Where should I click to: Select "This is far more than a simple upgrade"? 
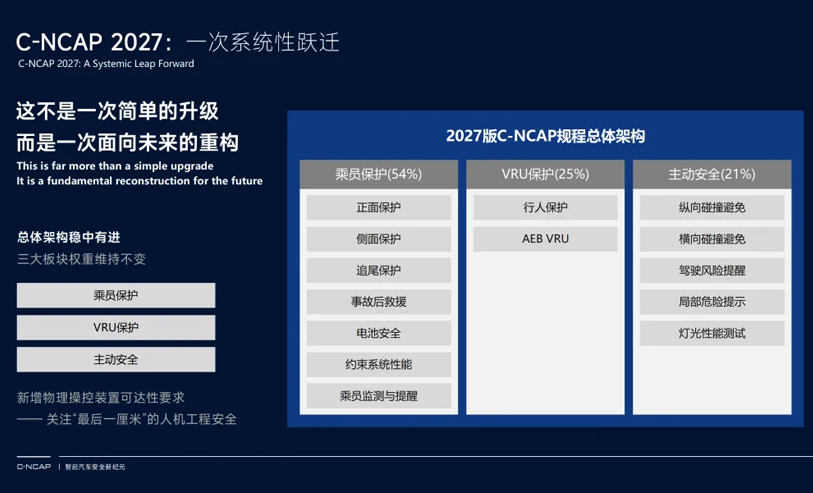point(115,166)
